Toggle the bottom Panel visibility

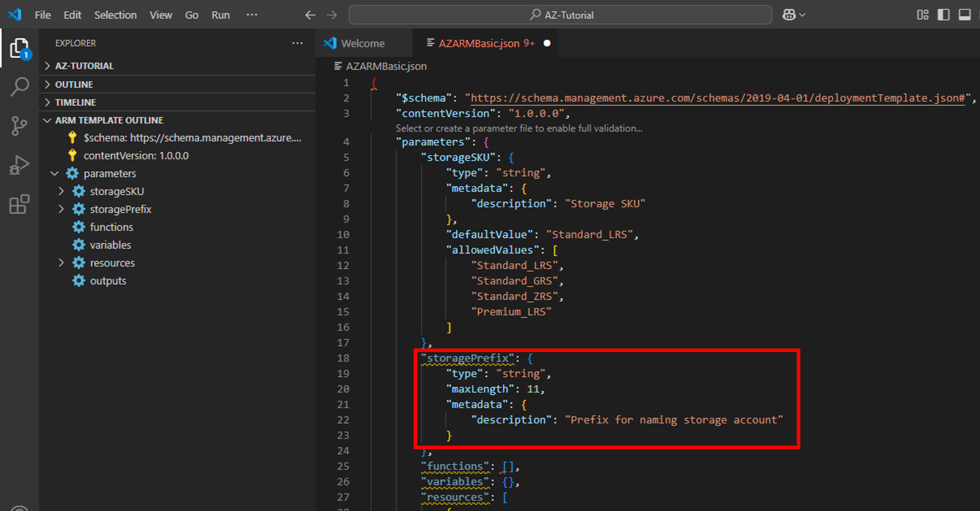[x=964, y=15]
